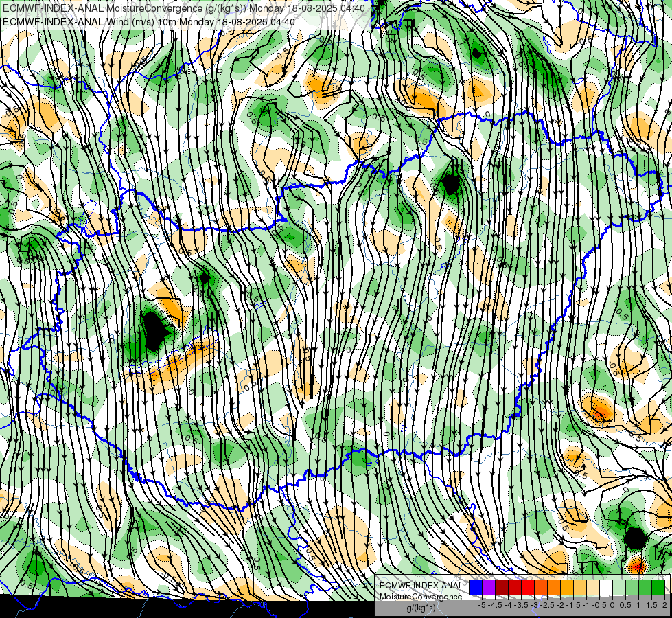Click the pale peach legend swatch
The height and width of the screenshot is (618, 672).
coord(593,587)
